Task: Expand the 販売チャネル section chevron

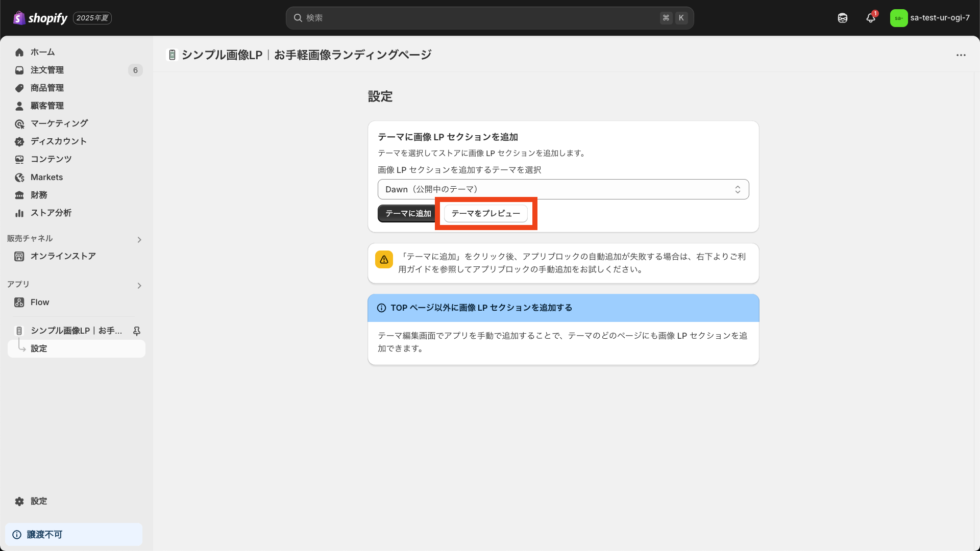Action: coord(139,239)
